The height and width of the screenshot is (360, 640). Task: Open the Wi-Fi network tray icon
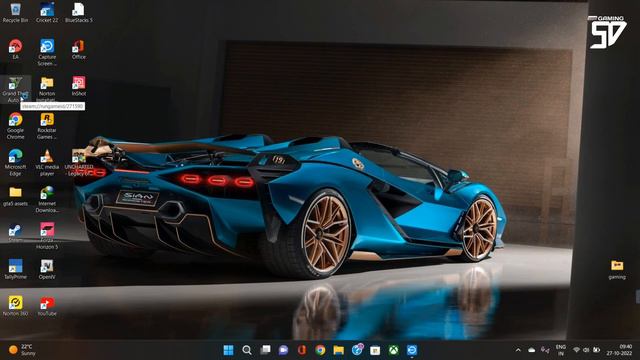pyautogui.click(x=576, y=350)
